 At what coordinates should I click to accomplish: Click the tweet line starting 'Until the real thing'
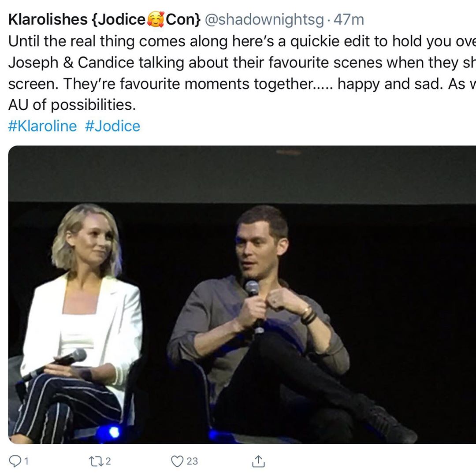(242, 41)
